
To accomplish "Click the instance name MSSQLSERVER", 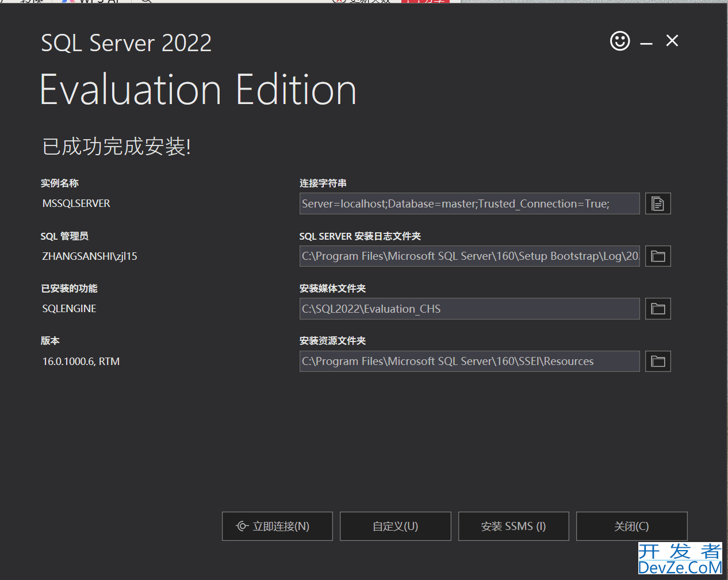I will point(76,203).
